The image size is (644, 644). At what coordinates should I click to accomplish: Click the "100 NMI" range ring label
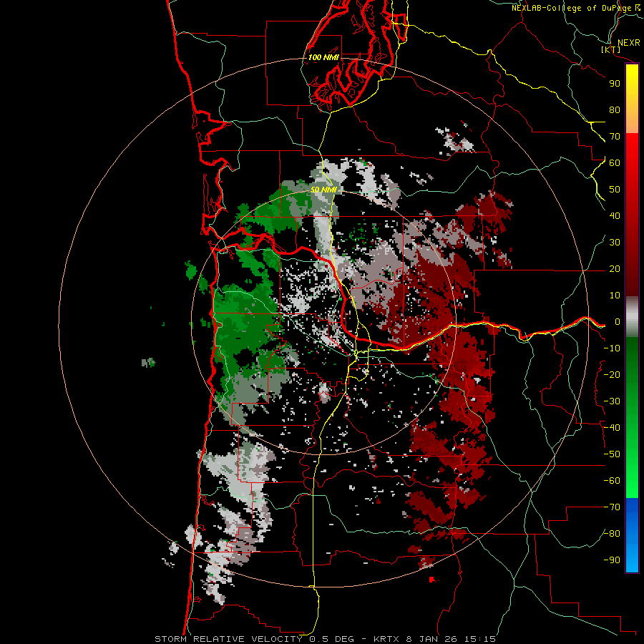point(323,57)
